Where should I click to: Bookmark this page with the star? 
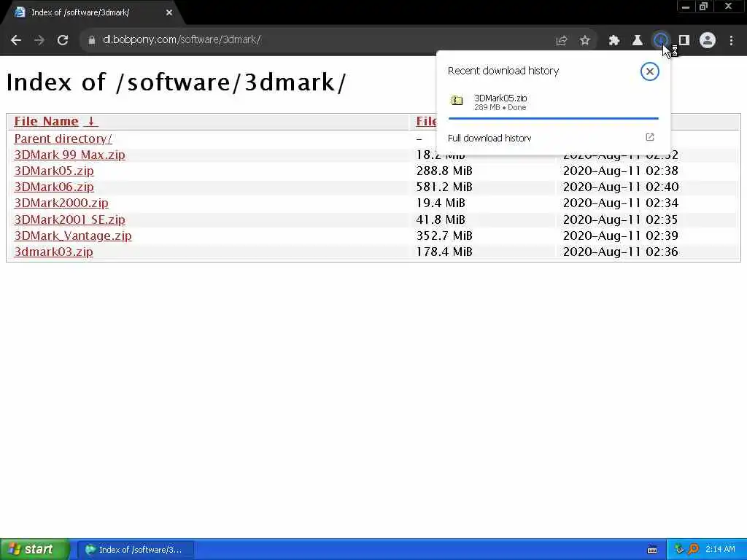[585, 41]
